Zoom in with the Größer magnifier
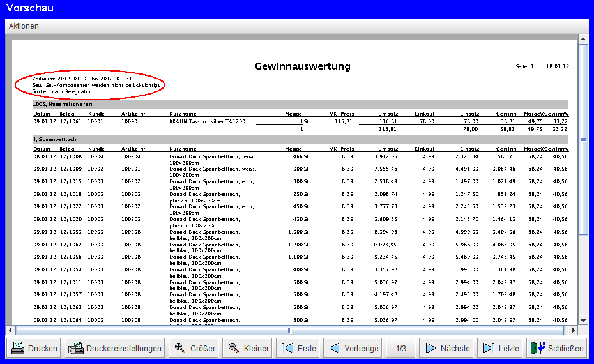594x364 pixels. [195, 349]
